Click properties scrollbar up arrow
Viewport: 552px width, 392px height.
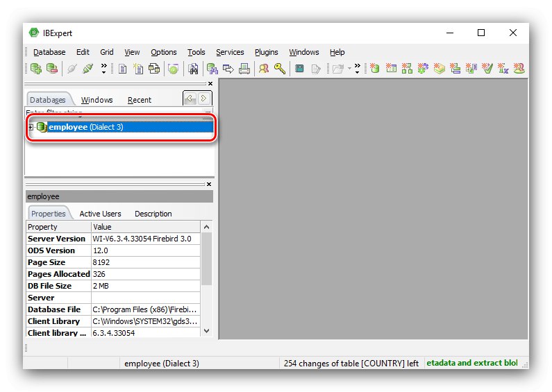(x=207, y=227)
